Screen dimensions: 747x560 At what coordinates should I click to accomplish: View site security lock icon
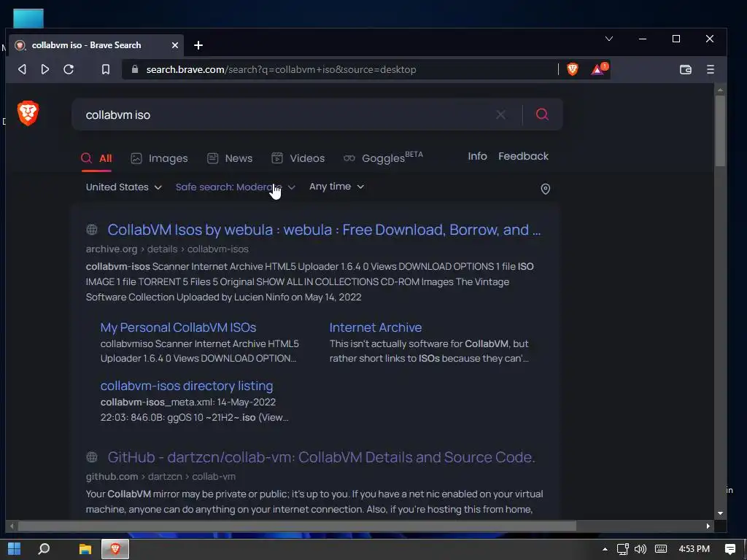coord(135,69)
